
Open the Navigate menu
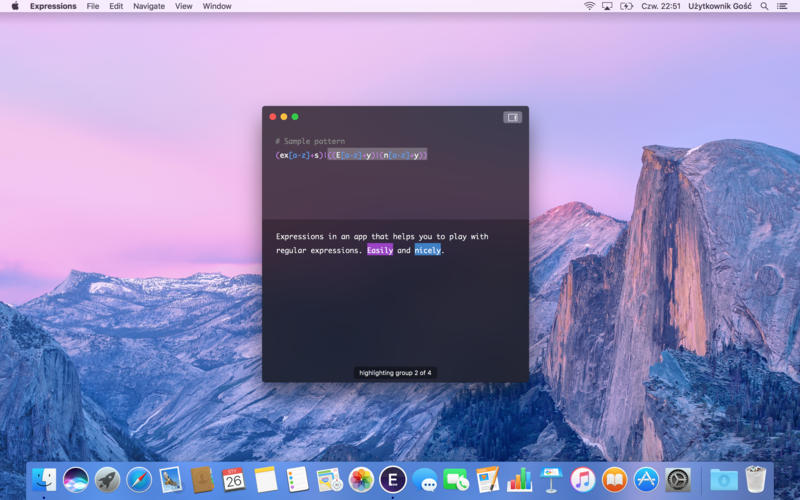(149, 6)
